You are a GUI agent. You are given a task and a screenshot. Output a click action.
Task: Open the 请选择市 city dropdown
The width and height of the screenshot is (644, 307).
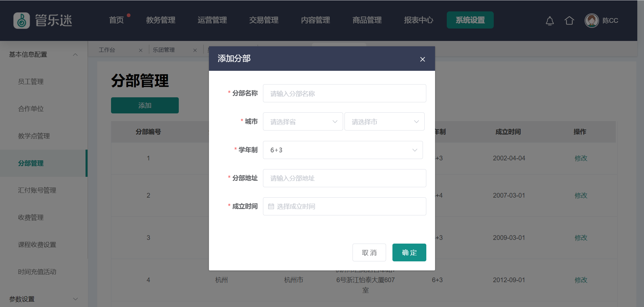pos(384,121)
